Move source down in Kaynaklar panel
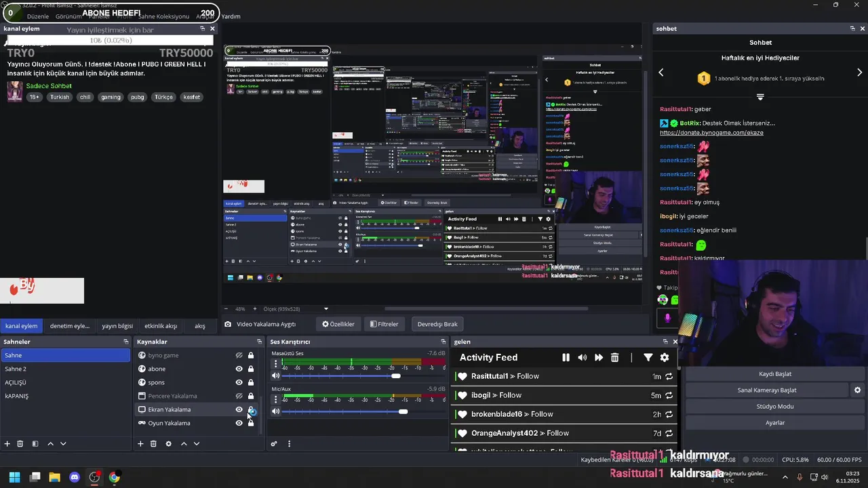Screen dimensions: 868x488 click(197, 444)
